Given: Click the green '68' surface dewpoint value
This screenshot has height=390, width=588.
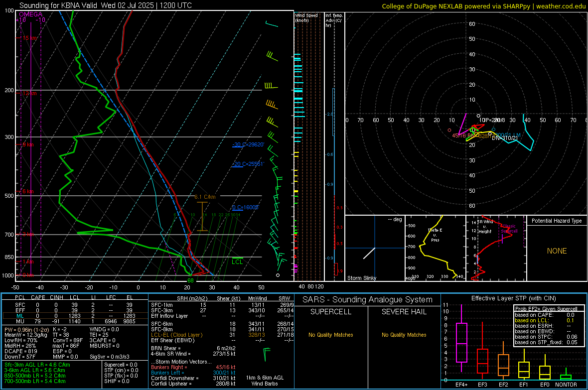Looking at the screenshot, I should tap(190, 280).
